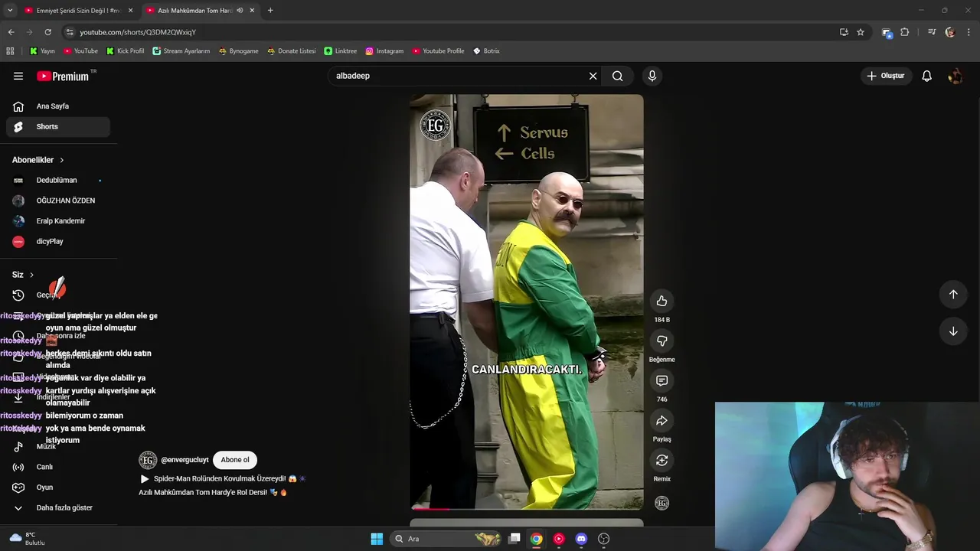Open OĞUZHAN ÖZDEN subscription channel
This screenshot has width=980, height=551.
[57, 201]
